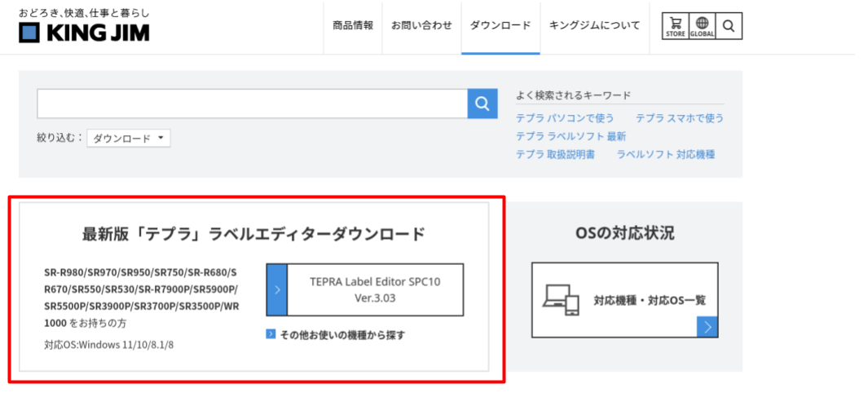Click the laptop and phone devices icon
The width and height of the screenshot is (868, 406).
(x=561, y=300)
